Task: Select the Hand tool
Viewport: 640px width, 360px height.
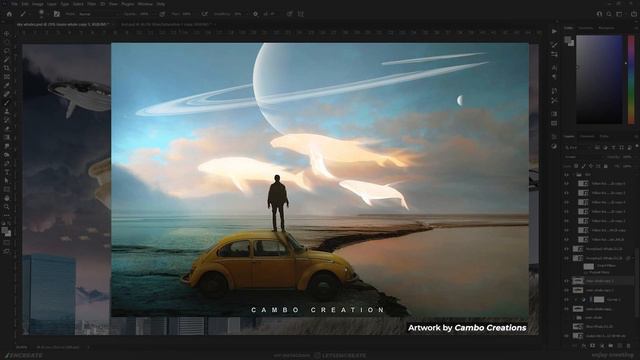Action: [x=7, y=198]
